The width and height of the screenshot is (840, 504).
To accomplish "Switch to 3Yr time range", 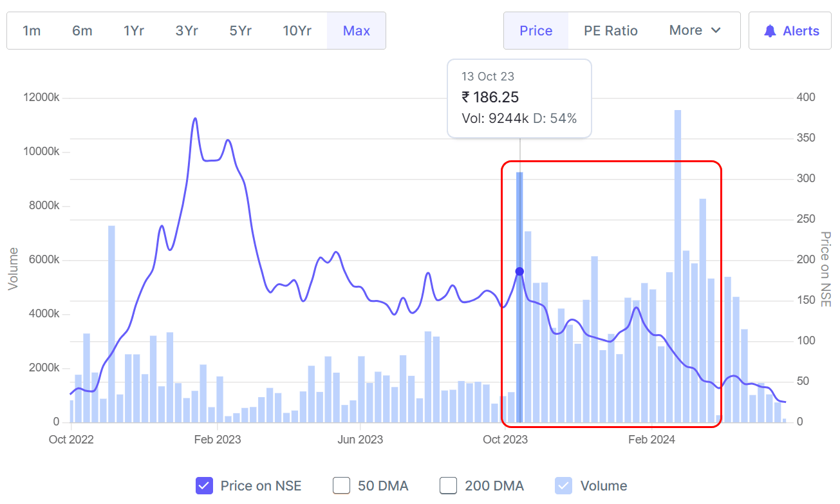I will (187, 31).
